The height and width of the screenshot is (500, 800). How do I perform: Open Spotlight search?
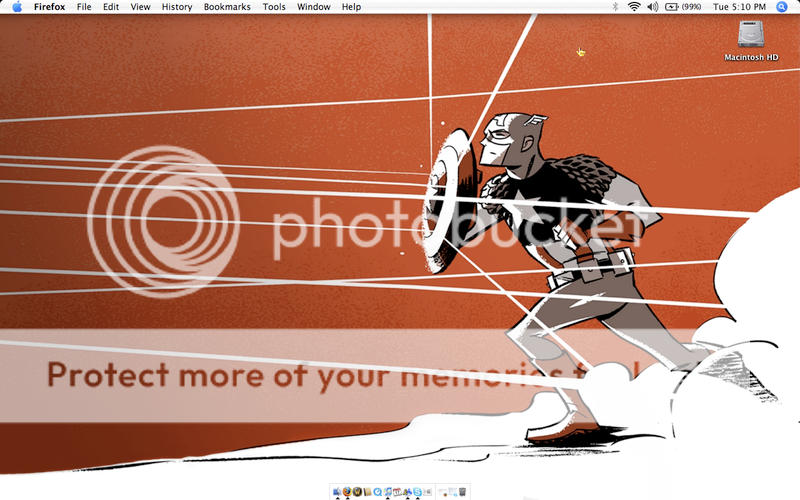pos(782,7)
